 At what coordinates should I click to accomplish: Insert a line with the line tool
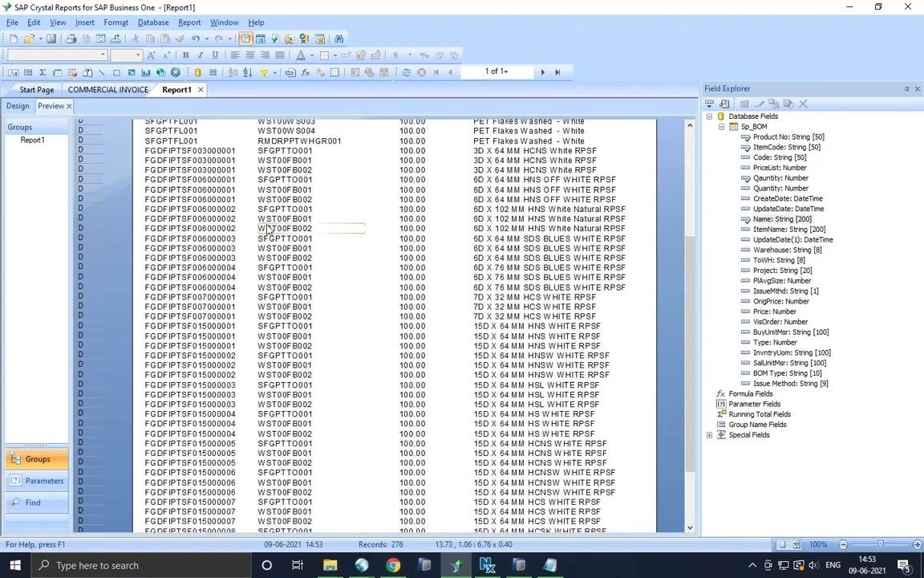click(x=101, y=72)
